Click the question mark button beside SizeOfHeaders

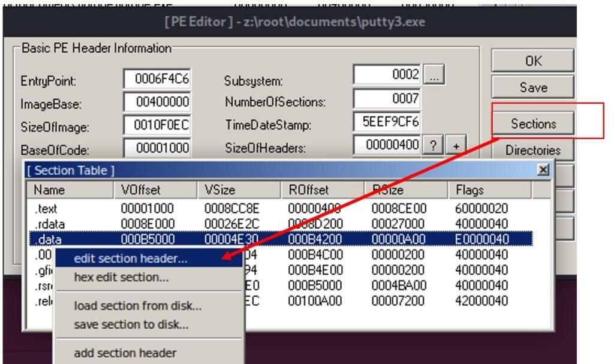433,146
